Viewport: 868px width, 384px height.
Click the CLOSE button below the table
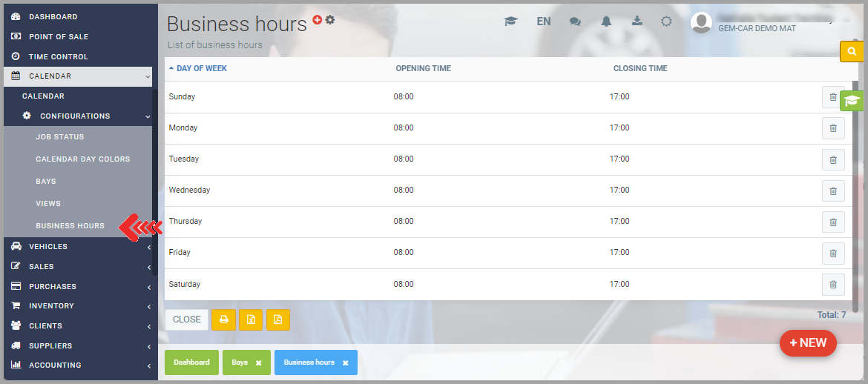tap(187, 320)
